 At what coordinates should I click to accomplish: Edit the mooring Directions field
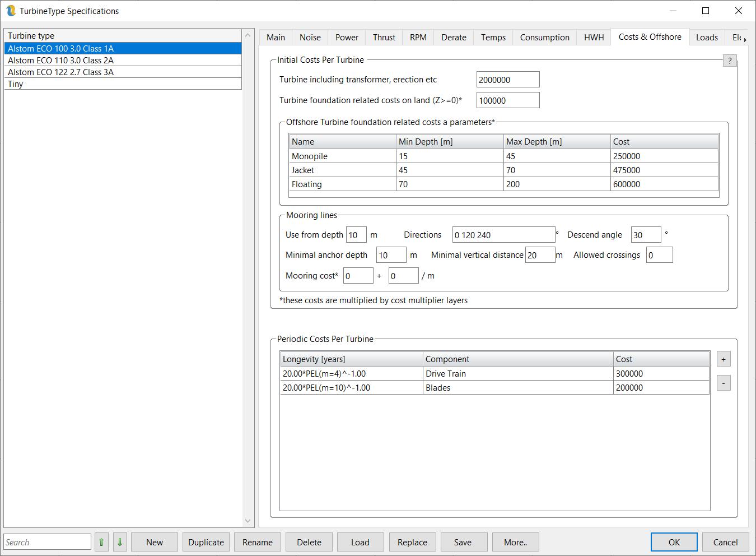coord(503,235)
